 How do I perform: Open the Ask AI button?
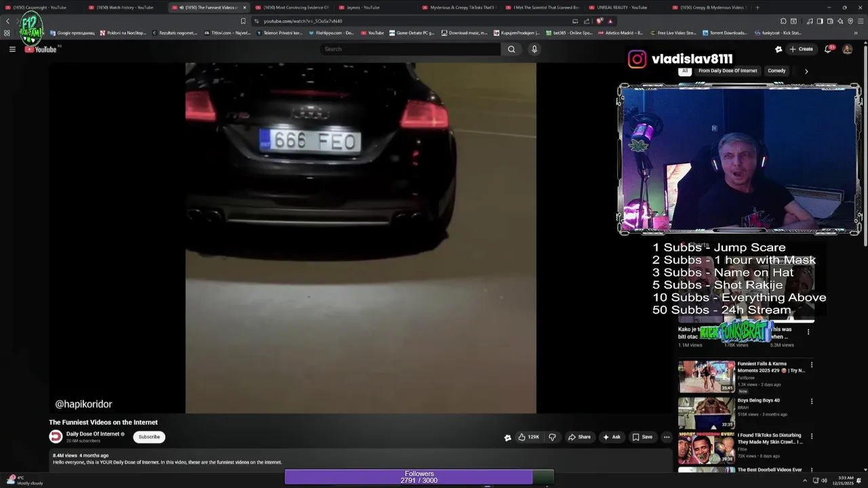(x=612, y=437)
